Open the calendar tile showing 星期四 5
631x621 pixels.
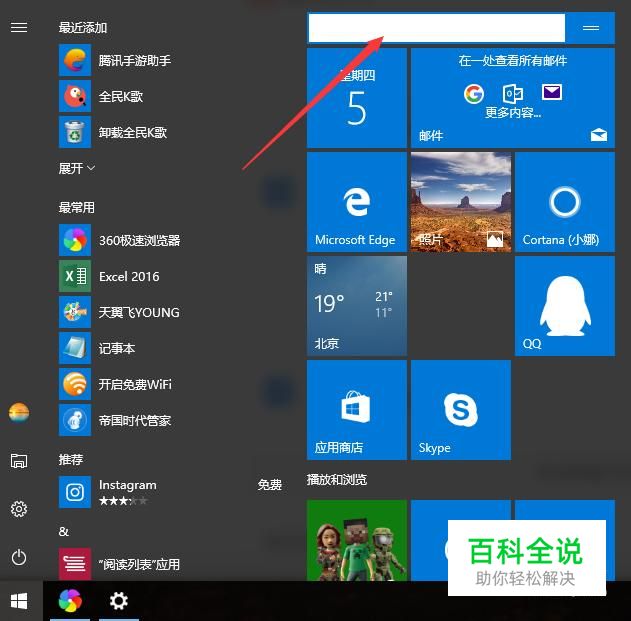(x=357, y=98)
